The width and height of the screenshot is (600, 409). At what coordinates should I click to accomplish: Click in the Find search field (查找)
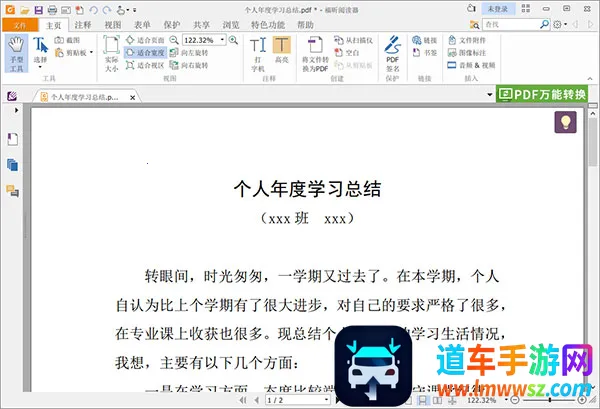pyautogui.click(x=526, y=24)
